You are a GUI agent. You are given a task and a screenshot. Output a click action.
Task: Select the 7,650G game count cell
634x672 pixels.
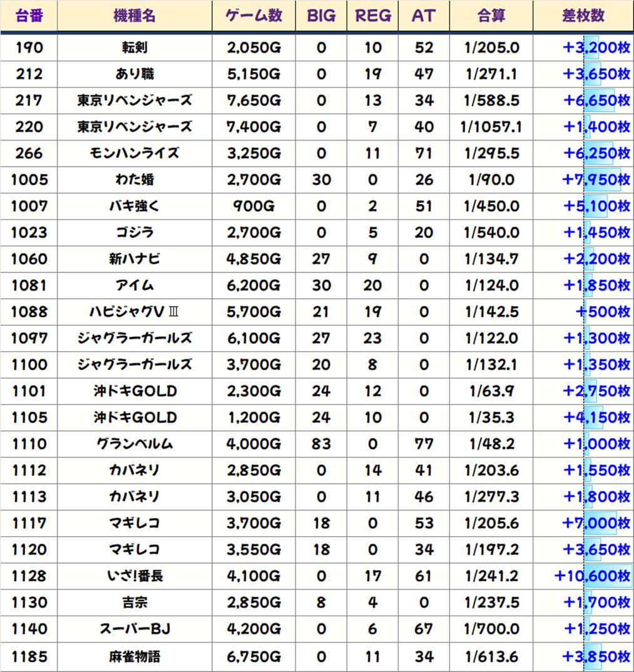pos(253,101)
